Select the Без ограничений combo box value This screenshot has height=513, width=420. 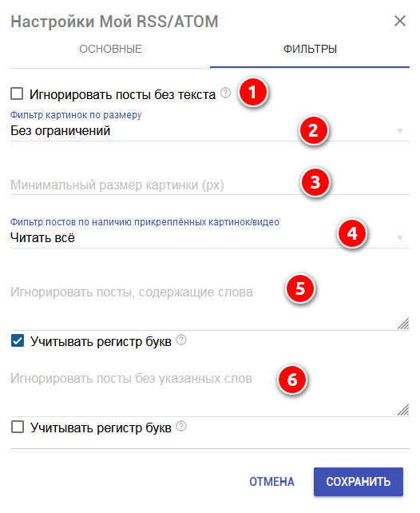click(210, 131)
